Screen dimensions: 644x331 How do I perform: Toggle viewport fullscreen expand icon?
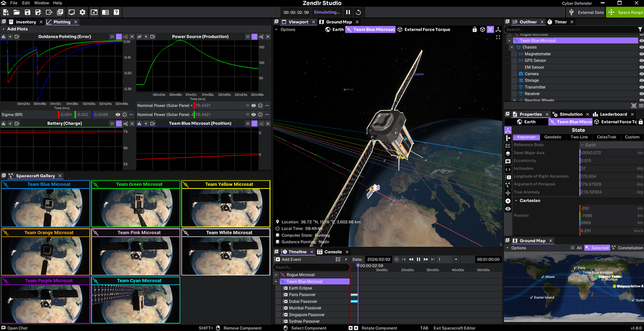click(498, 37)
